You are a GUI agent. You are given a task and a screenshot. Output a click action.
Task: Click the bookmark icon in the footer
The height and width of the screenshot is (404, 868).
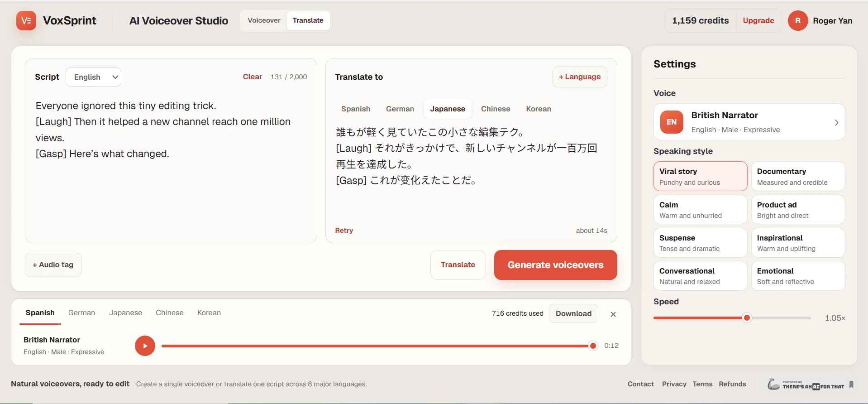tap(851, 384)
